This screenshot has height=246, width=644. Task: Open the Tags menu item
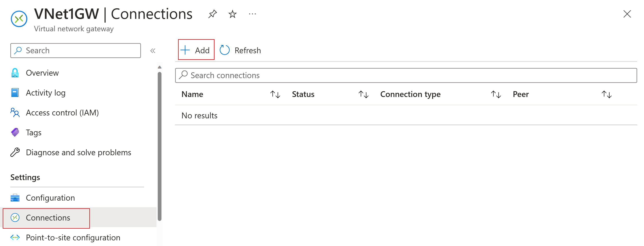[x=34, y=132]
